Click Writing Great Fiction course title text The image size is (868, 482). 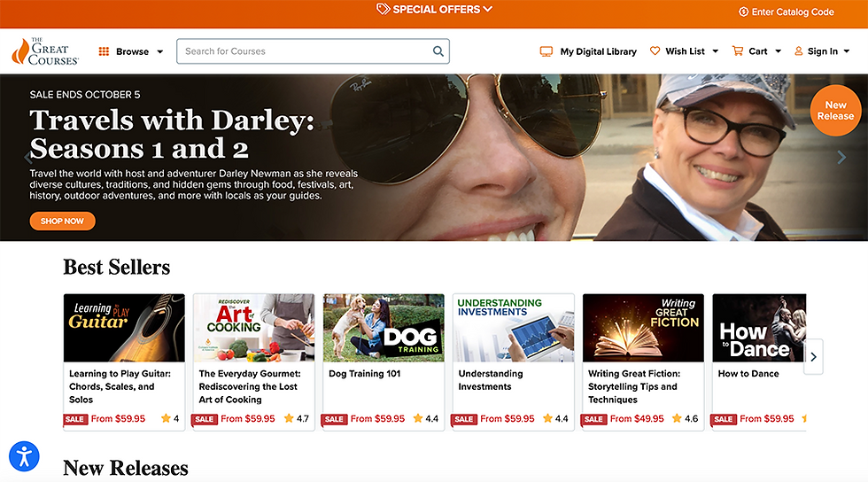tap(634, 386)
